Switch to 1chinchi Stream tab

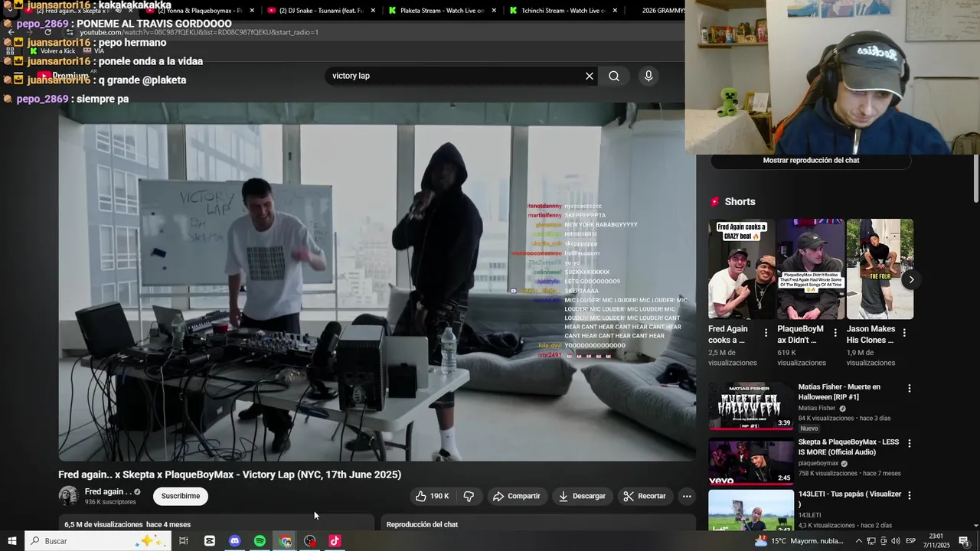563,11
